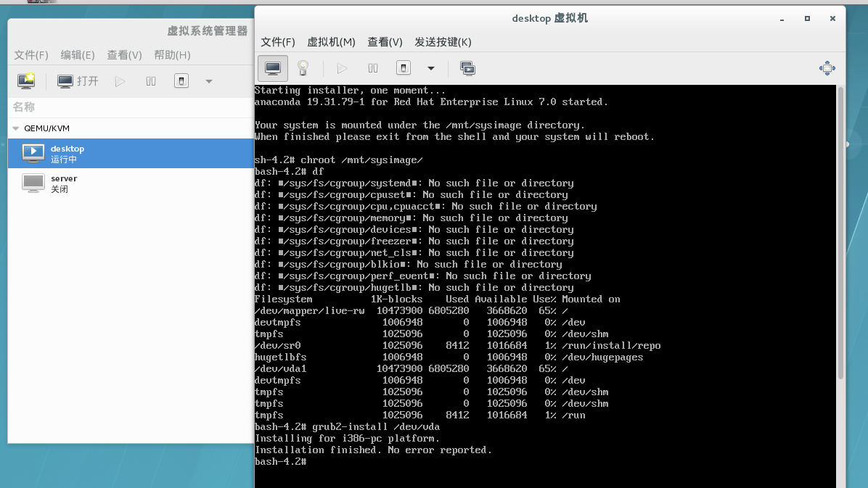
Task: Click the bash-4.2# prompt on last line
Action: pos(281,461)
